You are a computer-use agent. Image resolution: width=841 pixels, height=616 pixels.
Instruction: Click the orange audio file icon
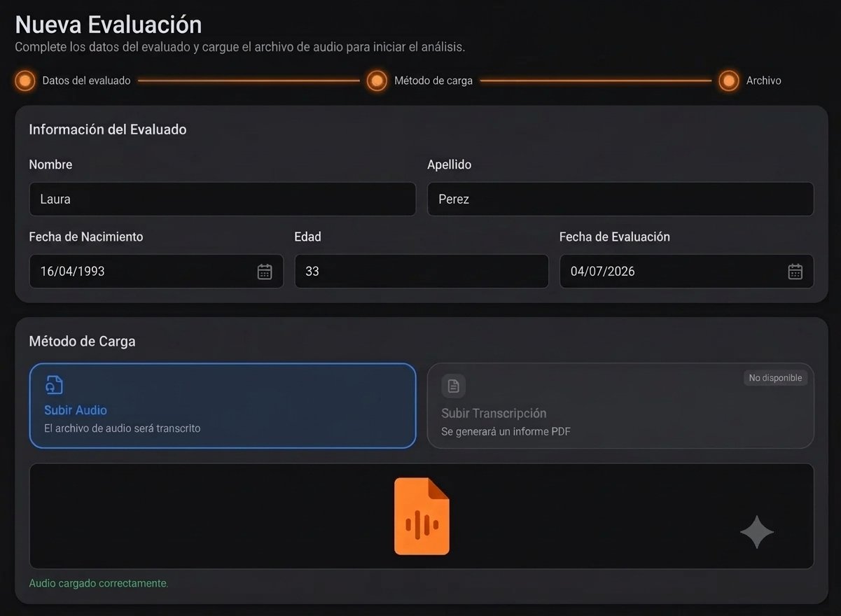tap(422, 517)
